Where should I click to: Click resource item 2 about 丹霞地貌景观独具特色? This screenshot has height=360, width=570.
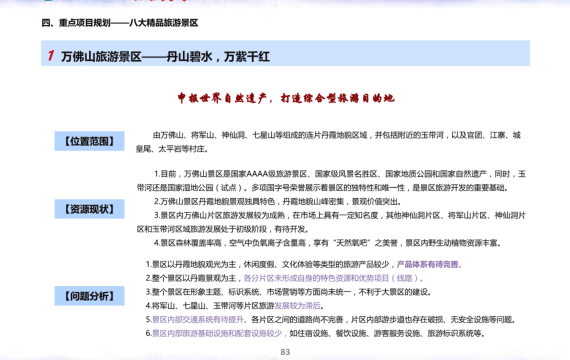click(278, 201)
